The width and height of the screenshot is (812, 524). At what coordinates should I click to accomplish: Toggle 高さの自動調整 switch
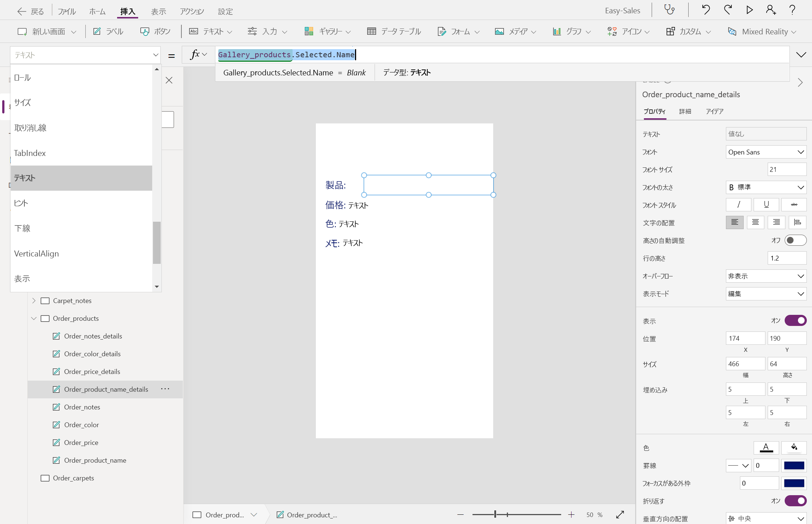[x=795, y=241]
